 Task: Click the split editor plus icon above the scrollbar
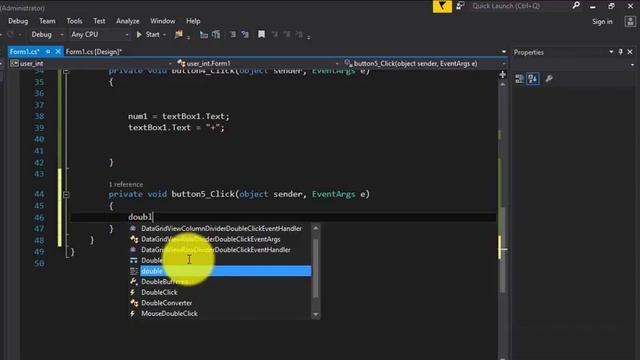click(502, 74)
